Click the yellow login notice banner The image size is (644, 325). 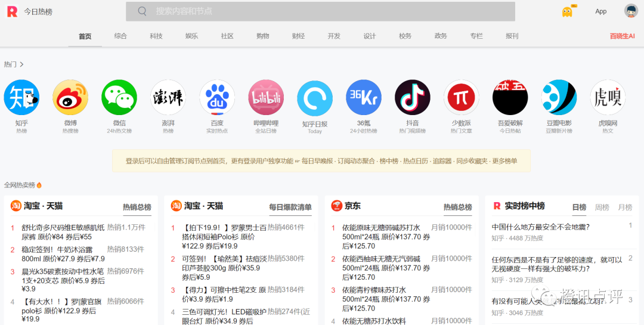click(321, 160)
